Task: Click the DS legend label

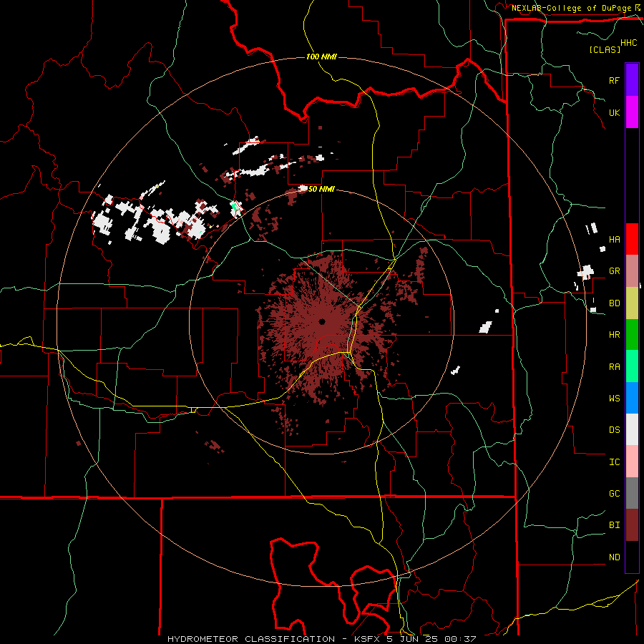Action: point(614,430)
